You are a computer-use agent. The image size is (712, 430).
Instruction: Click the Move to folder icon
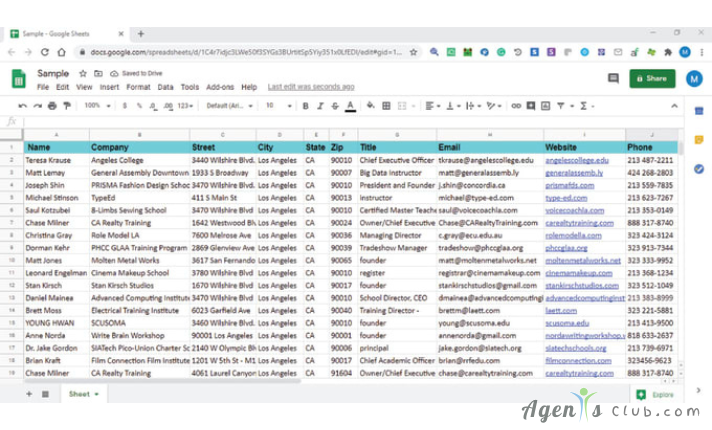[98, 74]
